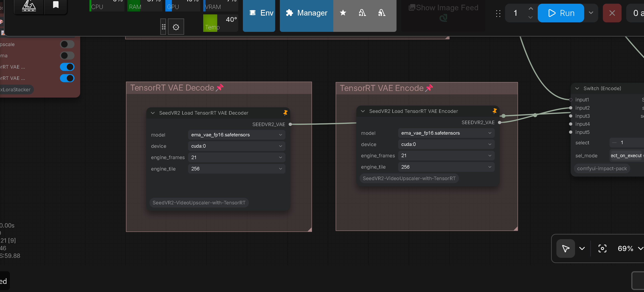Open the cursor mode chevron menu
Image resolution: width=644 pixels, height=292 pixels.
pos(582,248)
